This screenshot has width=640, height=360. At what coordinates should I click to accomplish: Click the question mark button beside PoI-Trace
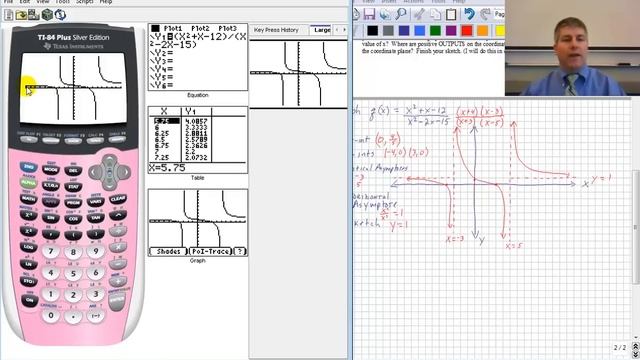coord(240,251)
